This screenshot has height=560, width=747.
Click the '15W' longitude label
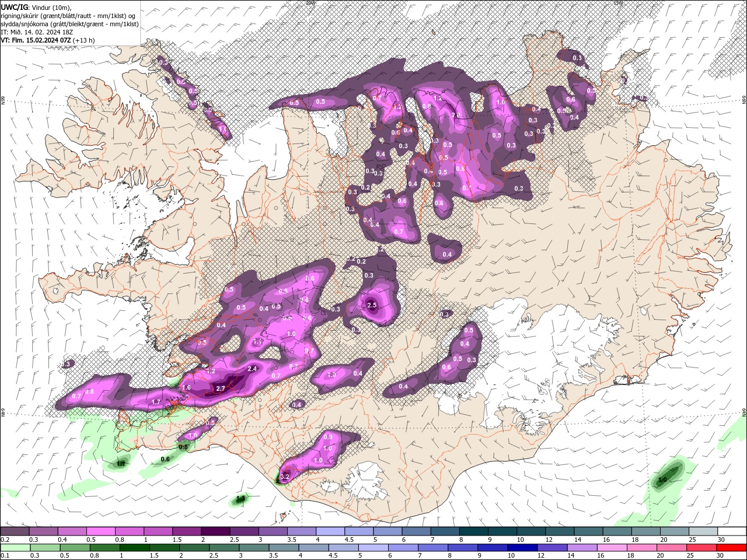617,3
